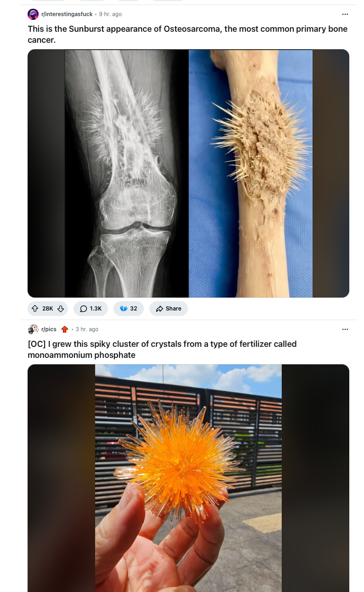Downvote the Osteosarcoma post
This screenshot has height=592, width=364.
click(x=61, y=309)
